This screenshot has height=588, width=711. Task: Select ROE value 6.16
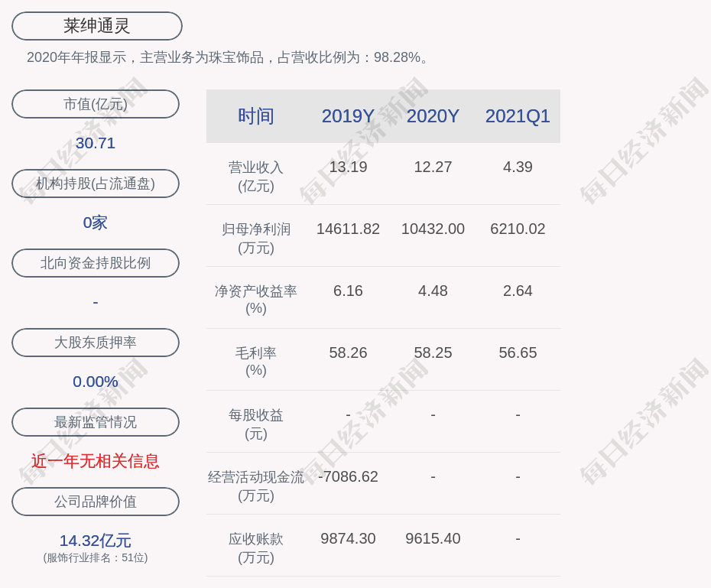(x=349, y=291)
